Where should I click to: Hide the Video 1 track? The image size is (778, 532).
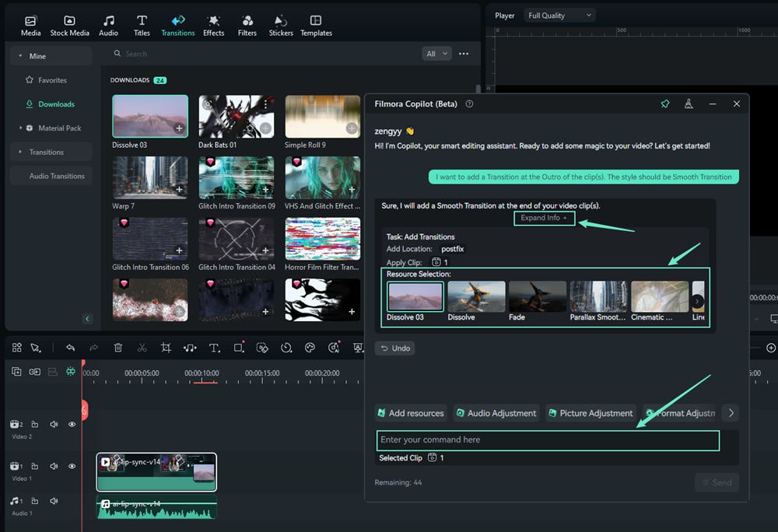(72, 466)
